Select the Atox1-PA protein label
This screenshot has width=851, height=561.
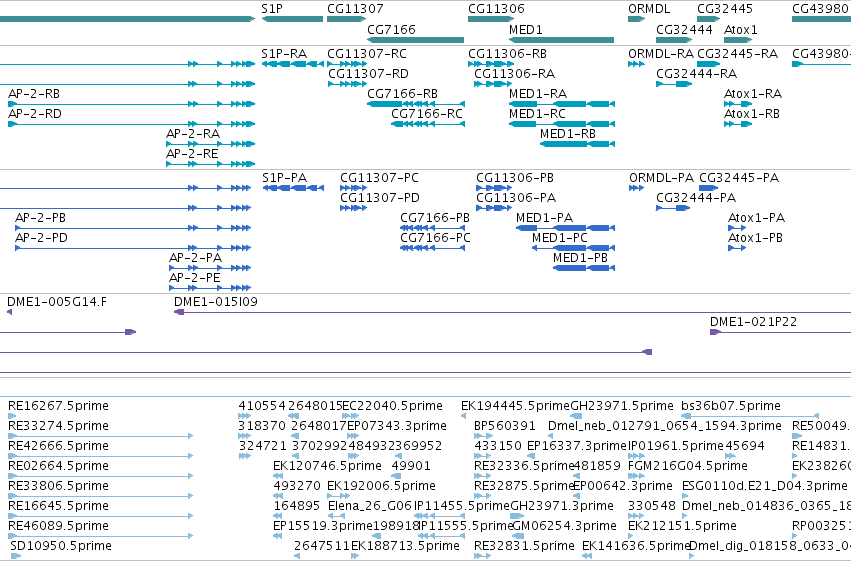coord(756,218)
